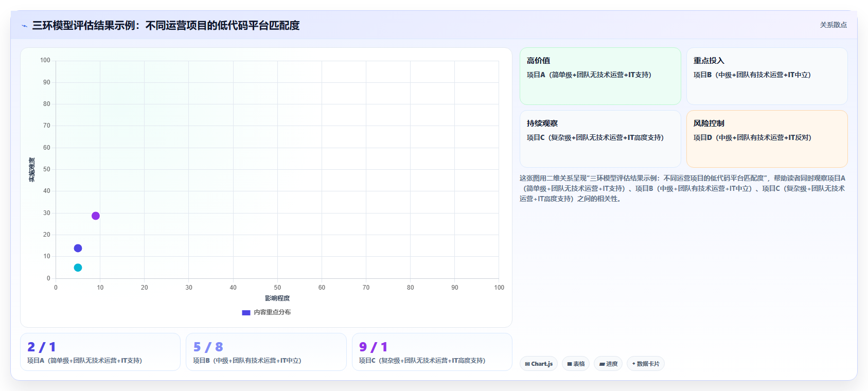Click text 项目C（复杂级+团队无技术运营+IT高度支持）in 持续观察 card
868x391 pixels.
(x=595, y=137)
